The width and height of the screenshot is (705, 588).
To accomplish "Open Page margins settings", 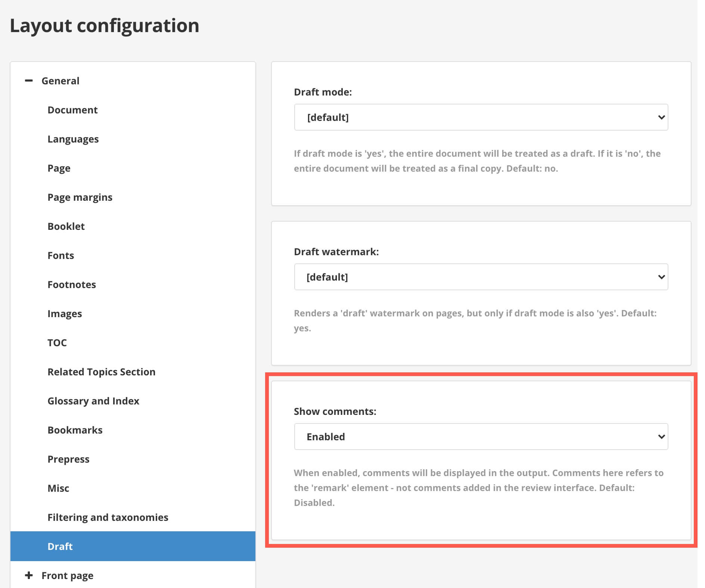I will (x=80, y=197).
